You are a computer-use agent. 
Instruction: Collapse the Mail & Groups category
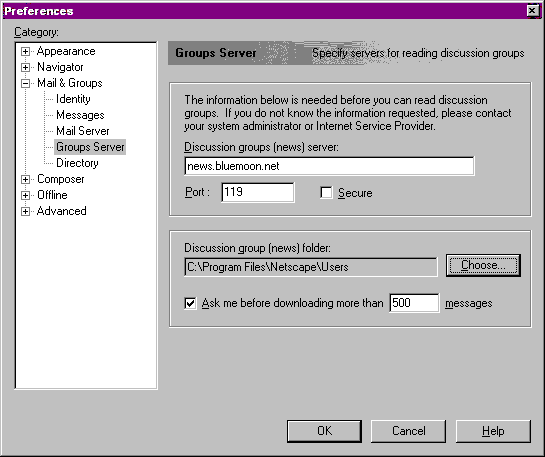(x=25, y=83)
